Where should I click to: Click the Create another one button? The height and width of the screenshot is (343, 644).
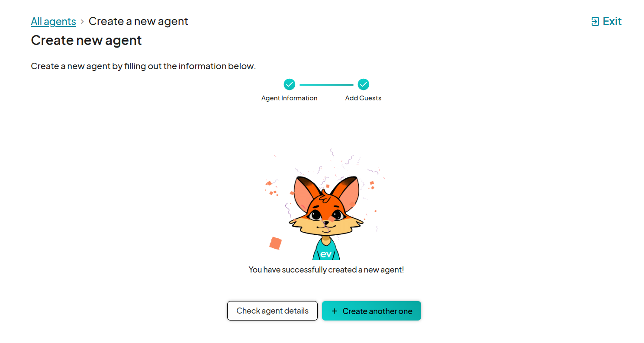click(x=371, y=311)
